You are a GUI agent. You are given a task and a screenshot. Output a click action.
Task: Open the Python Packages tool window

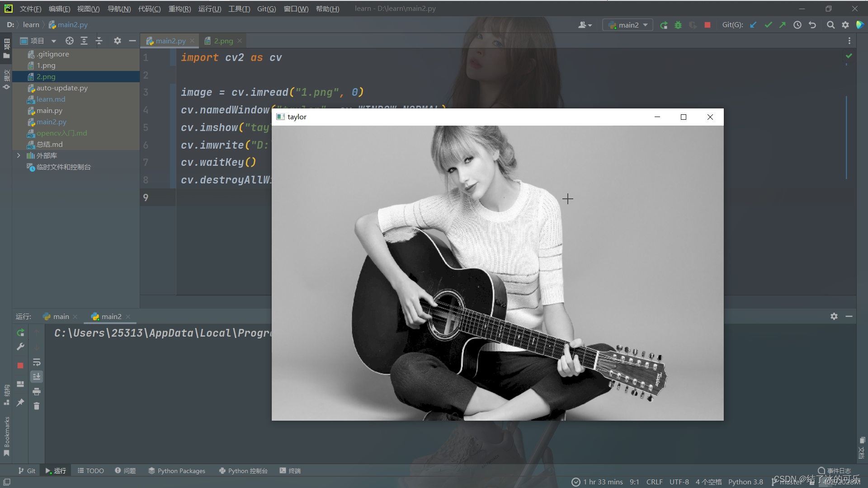click(x=177, y=471)
